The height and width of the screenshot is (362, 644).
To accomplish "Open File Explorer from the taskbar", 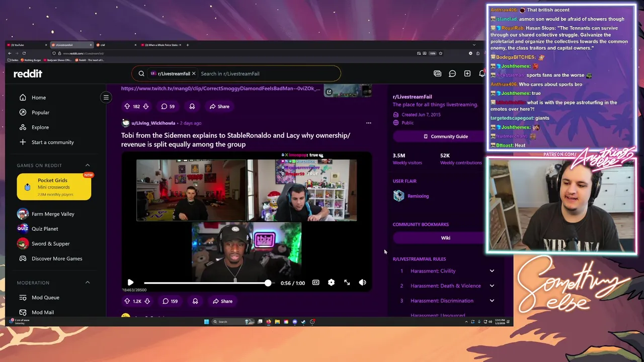I will (x=277, y=322).
